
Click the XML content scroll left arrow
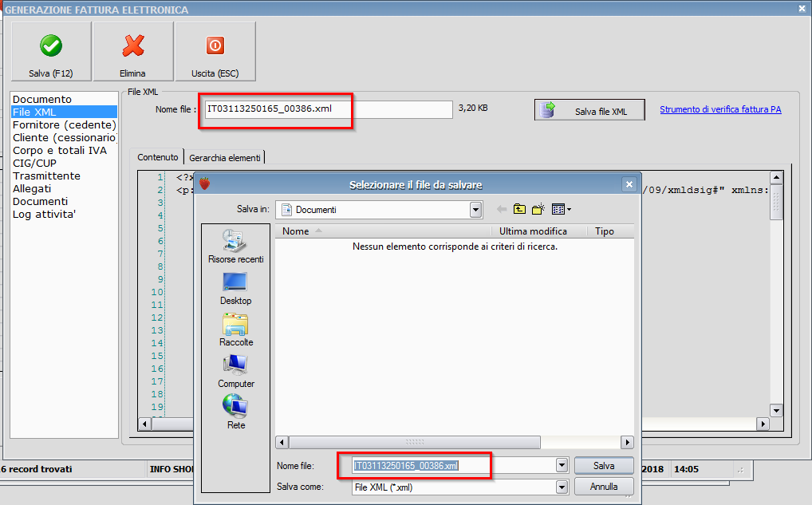click(144, 424)
